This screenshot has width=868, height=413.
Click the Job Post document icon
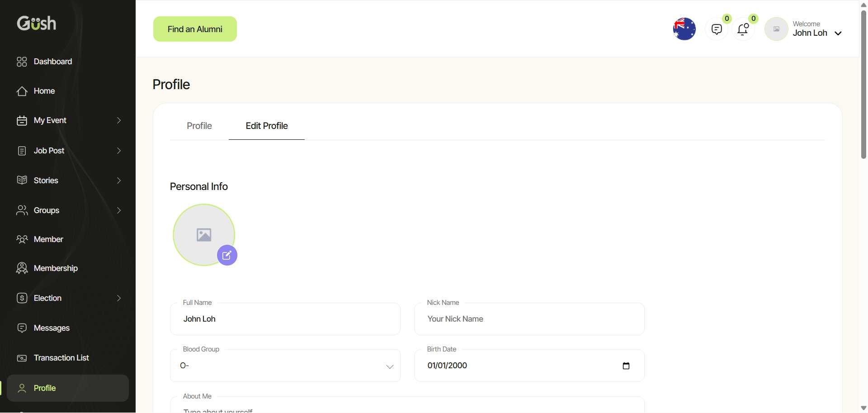tap(22, 151)
